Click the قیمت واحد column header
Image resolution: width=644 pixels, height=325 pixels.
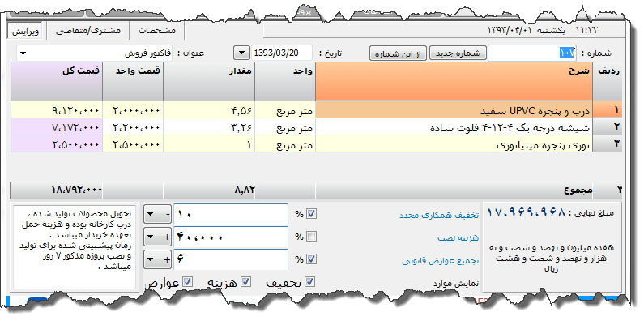click(133, 82)
